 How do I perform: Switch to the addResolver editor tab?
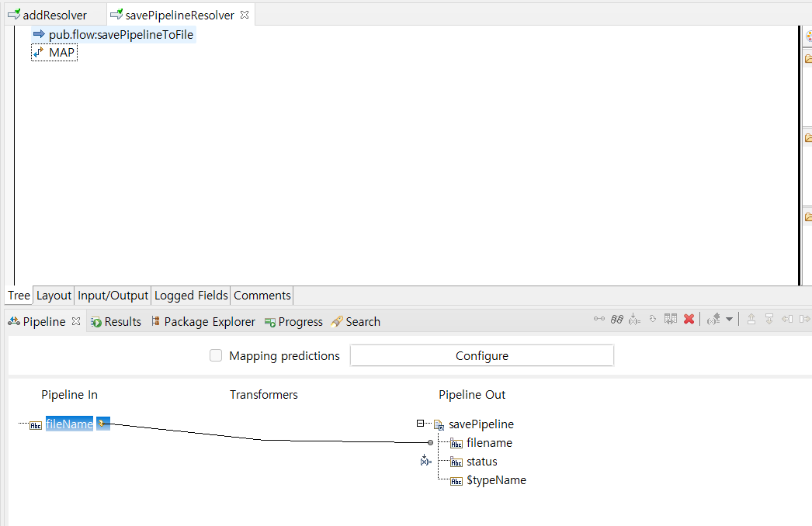point(54,15)
